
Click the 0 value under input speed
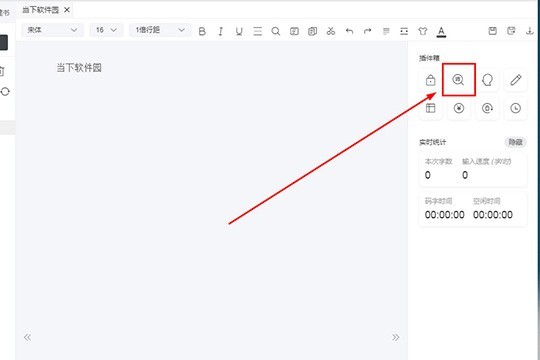pos(465,175)
